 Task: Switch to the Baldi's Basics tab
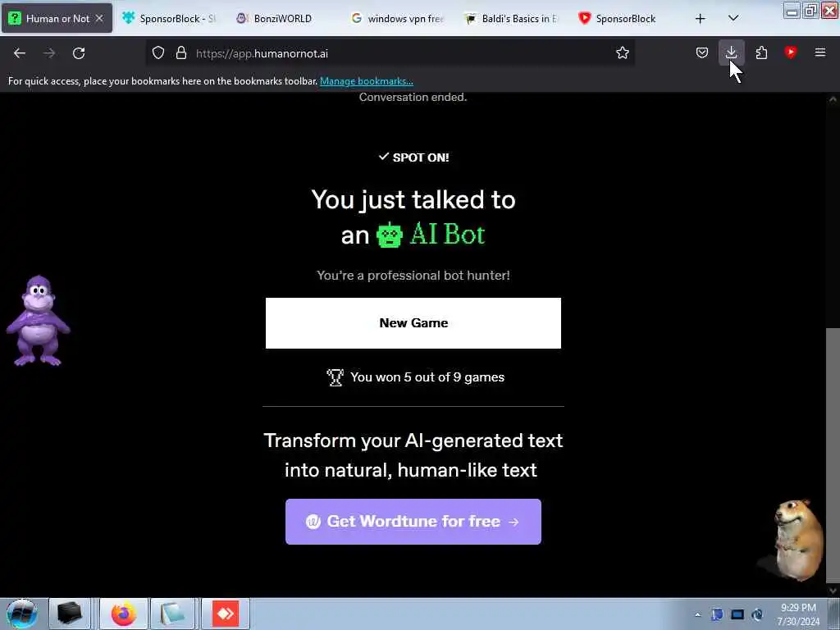pos(512,18)
